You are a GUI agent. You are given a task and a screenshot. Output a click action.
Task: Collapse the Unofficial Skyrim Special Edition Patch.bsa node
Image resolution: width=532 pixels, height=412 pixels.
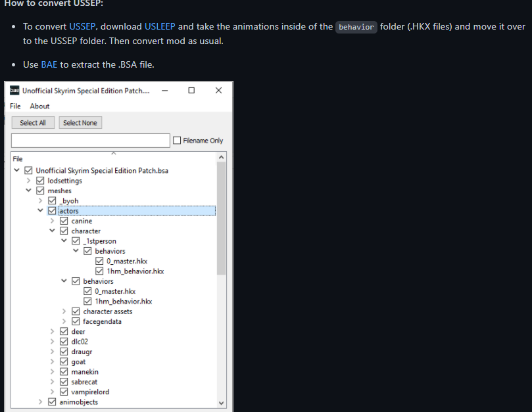(x=16, y=170)
